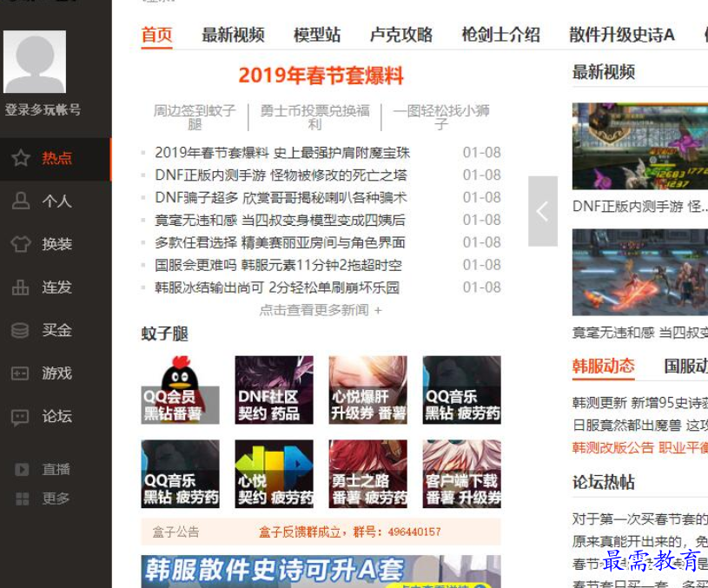This screenshot has width=708, height=588.
Task: Open the 韩服散件史诗可升A套 banner
Action: coord(321,571)
